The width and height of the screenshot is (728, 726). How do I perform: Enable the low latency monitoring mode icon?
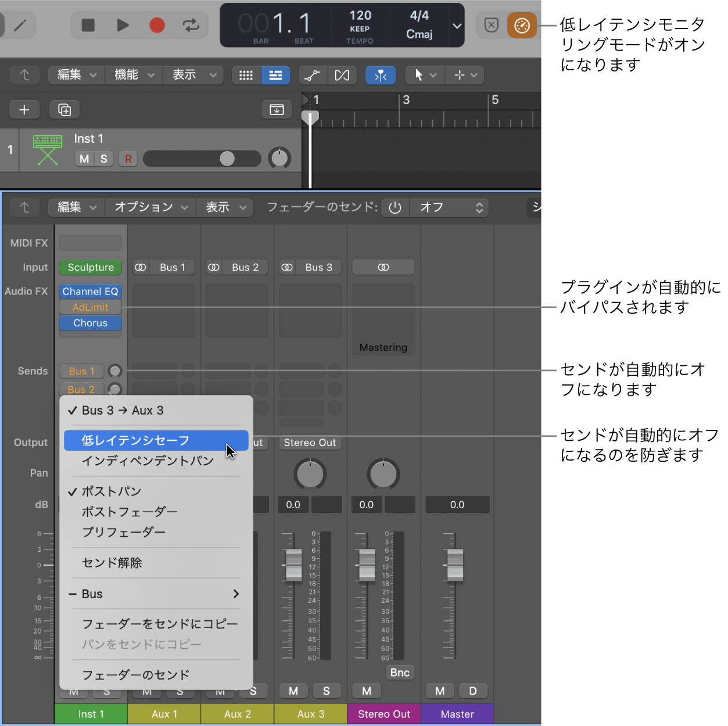[x=521, y=25]
